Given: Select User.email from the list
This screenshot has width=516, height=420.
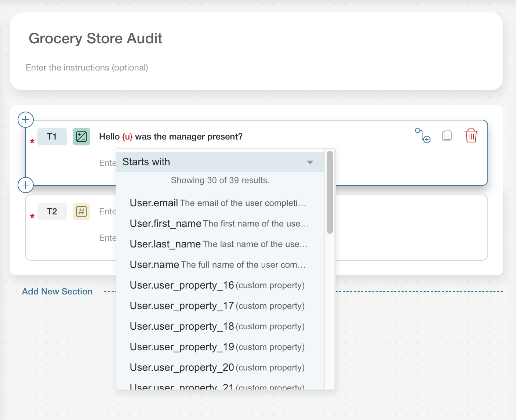Looking at the screenshot, I should 218,203.
